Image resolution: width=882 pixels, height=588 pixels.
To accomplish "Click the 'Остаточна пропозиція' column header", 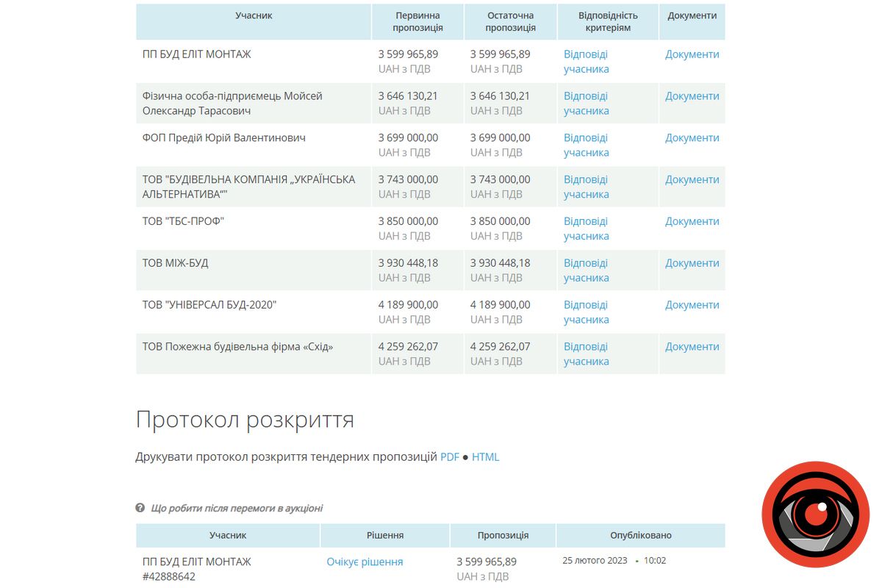I will tap(510, 21).
